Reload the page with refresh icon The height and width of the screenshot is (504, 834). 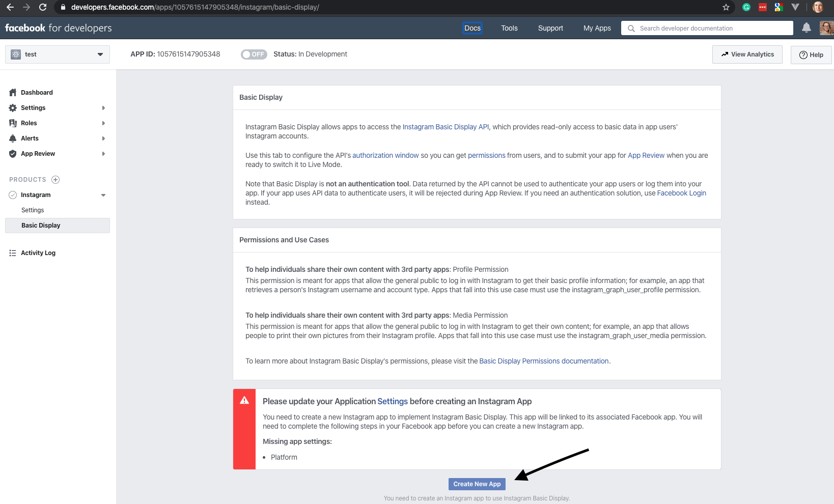[43, 7]
